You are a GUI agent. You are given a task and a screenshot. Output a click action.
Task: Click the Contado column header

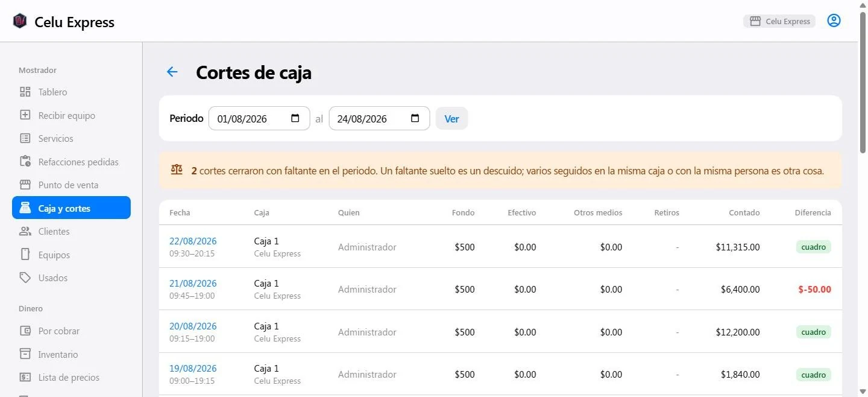tap(744, 212)
